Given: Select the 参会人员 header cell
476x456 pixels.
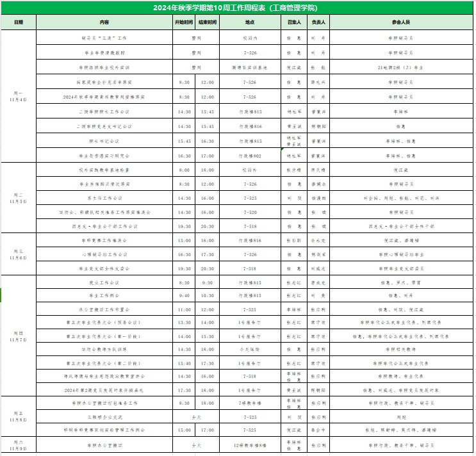Looking at the screenshot, I should [x=401, y=21].
